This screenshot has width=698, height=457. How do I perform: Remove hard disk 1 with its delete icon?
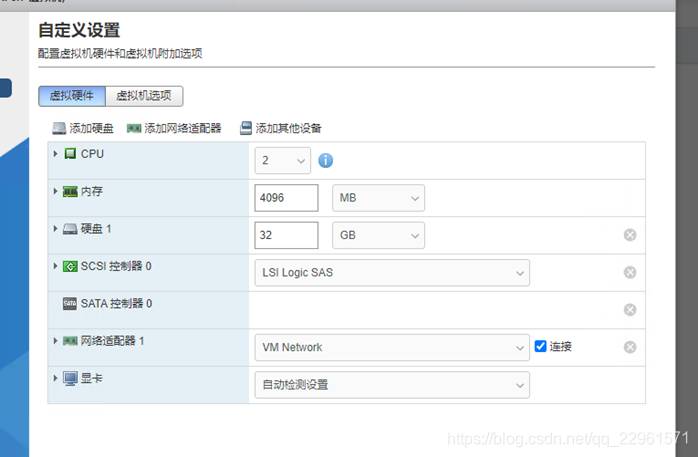point(630,235)
